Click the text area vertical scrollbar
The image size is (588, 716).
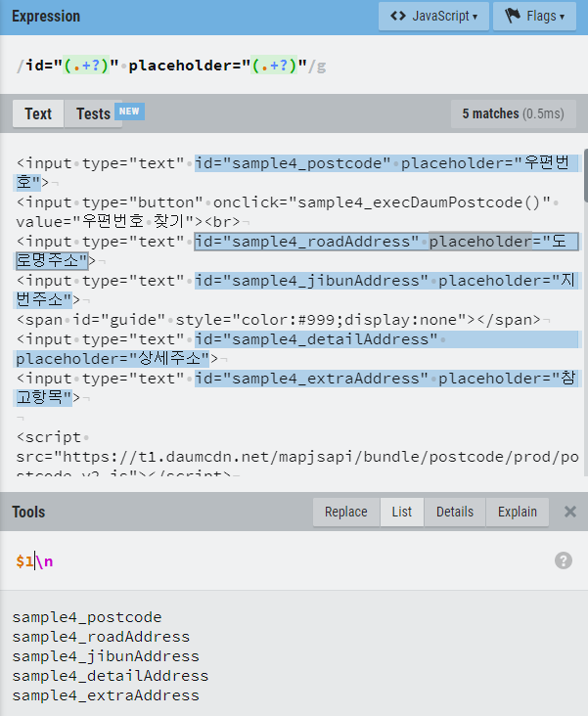tap(585, 175)
